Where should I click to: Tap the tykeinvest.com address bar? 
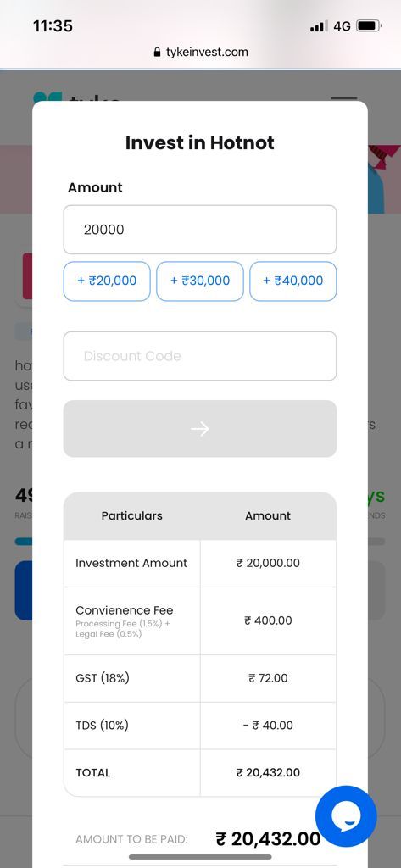tap(200, 53)
